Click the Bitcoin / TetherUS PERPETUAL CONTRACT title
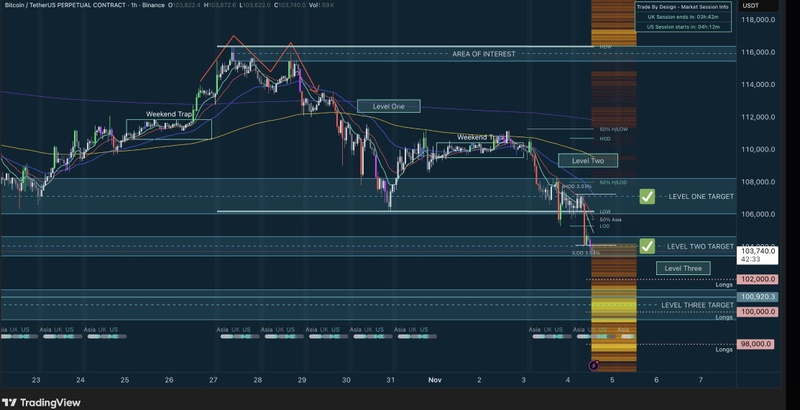Screen dimensions: 800x410 pyautogui.click(x=67, y=5)
